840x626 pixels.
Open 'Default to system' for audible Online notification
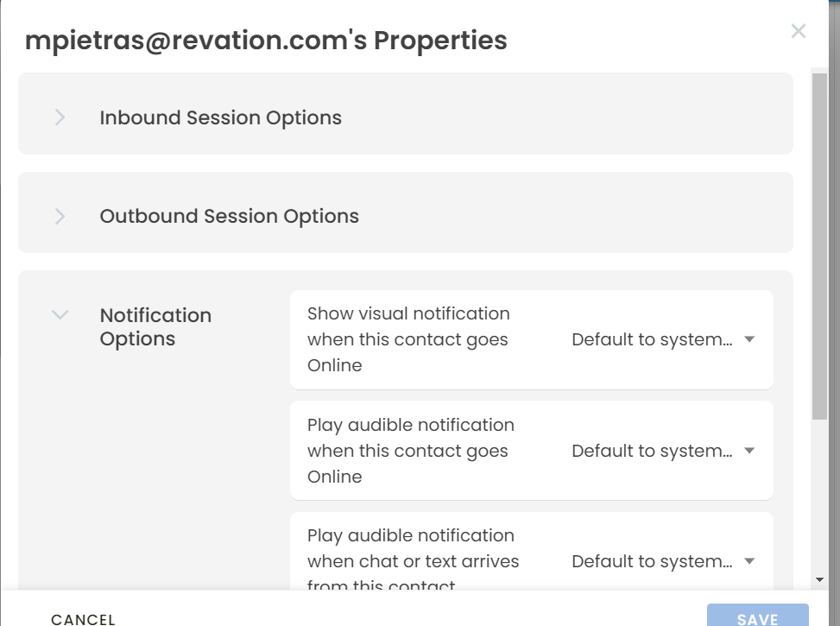[652, 451]
